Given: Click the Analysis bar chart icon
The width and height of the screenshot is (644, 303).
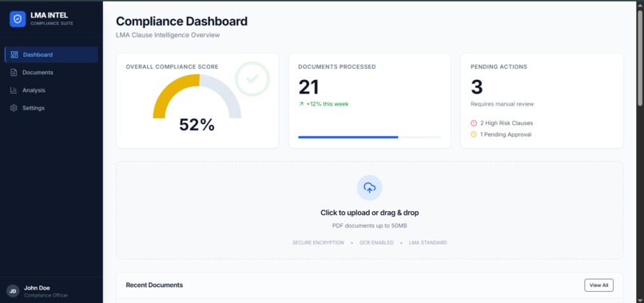Looking at the screenshot, I should click(14, 90).
